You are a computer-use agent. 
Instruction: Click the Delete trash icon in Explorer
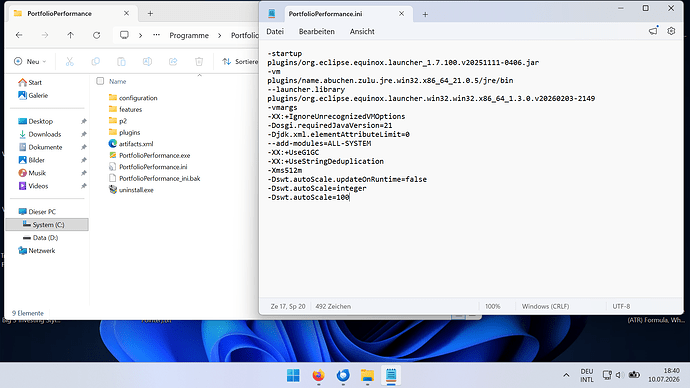pyautogui.click(x=199, y=62)
